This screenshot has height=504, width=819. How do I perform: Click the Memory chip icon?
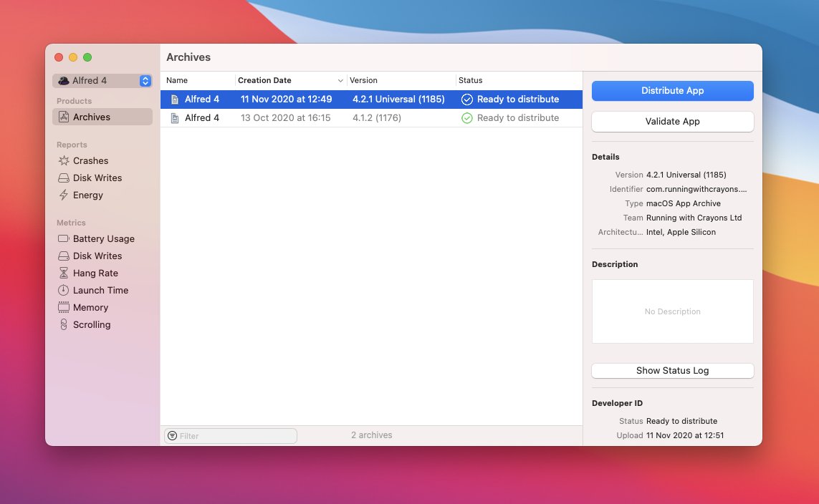tap(64, 307)
